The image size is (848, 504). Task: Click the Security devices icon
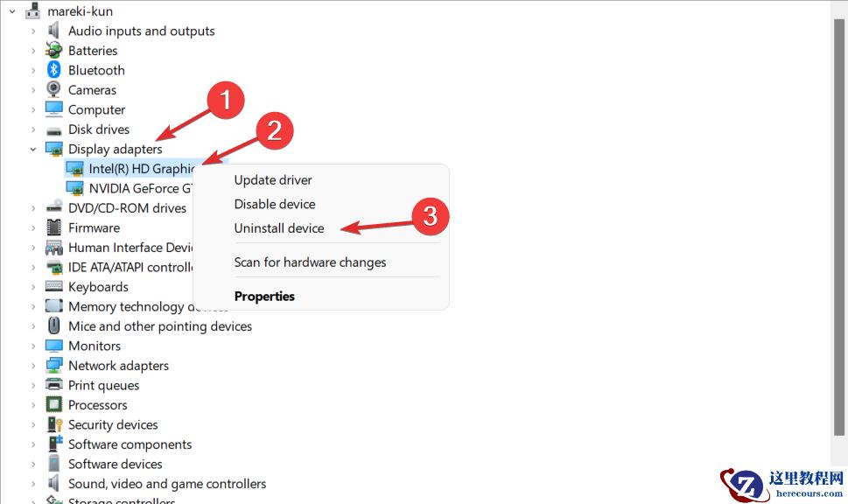[54, 424]
